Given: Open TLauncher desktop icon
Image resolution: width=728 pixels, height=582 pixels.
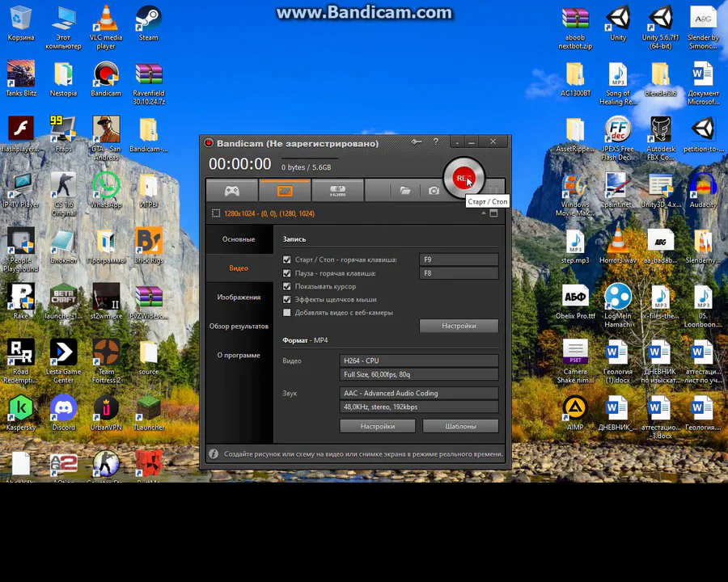Looking at the screenshot, I should click(149, 413).
